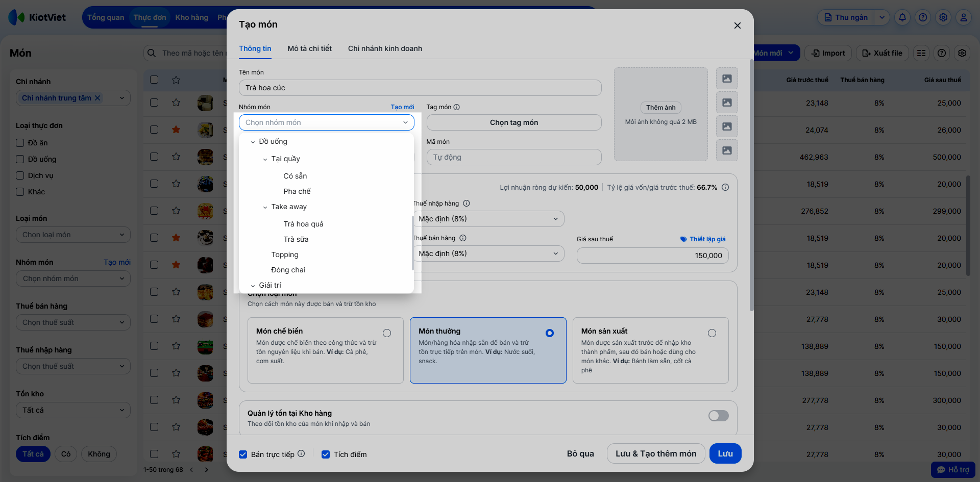Click the Tag món info icon
980x482 pixels.
[457, 107]
